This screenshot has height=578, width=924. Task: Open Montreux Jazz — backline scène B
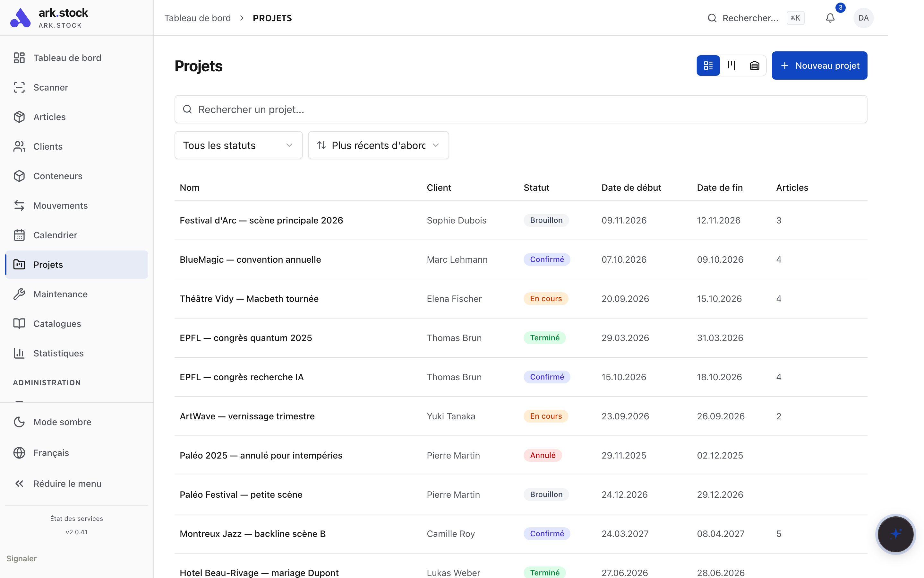click(521, 534)
